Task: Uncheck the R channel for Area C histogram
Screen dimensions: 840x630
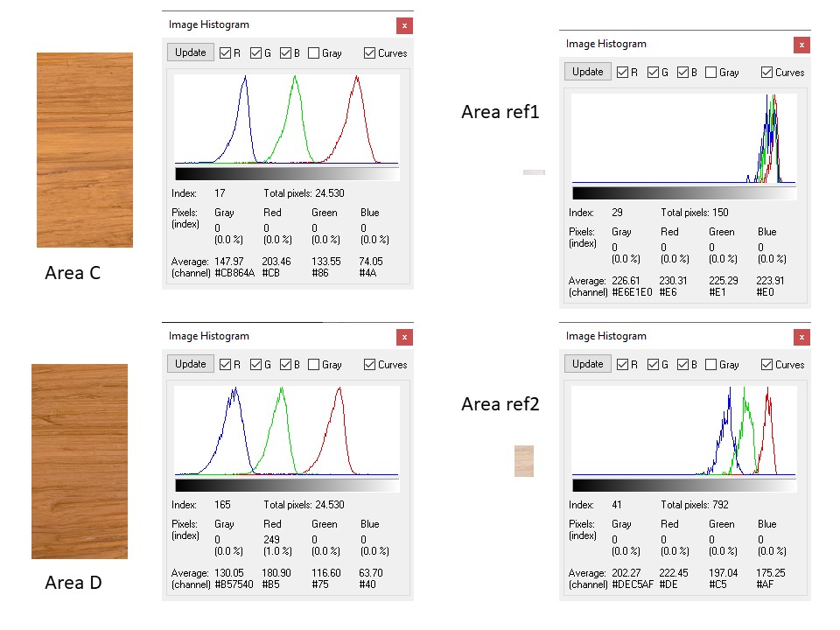Action: [226, 53]
